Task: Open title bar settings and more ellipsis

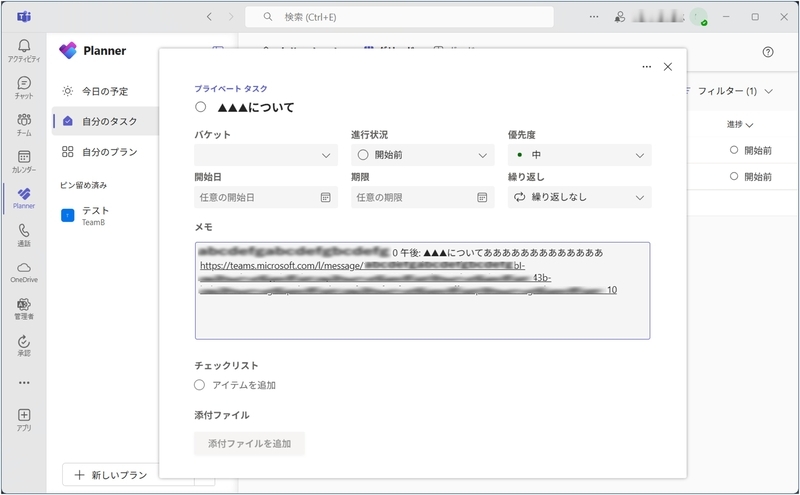Action: (594, 17)
